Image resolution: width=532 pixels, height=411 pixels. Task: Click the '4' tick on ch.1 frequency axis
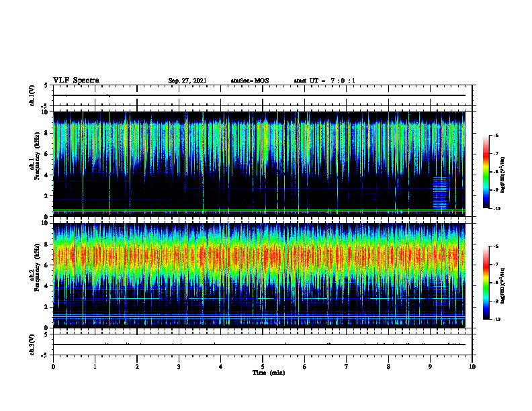[47, 175]
